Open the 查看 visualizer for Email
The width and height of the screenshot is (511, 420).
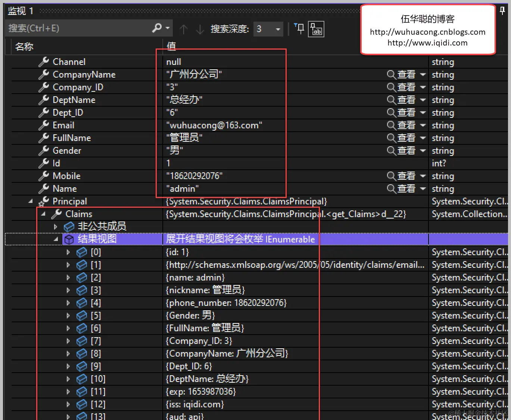[x=401, y=125]
